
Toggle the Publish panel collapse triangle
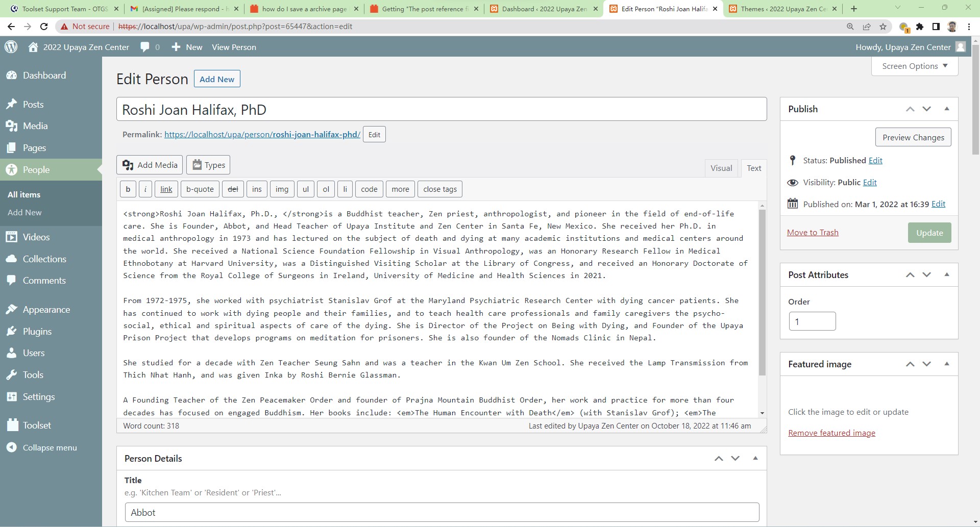pos(947,109)
